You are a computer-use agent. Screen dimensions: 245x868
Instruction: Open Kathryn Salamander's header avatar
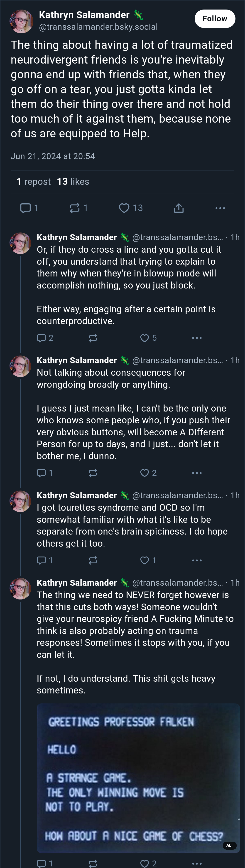(21, 21)
